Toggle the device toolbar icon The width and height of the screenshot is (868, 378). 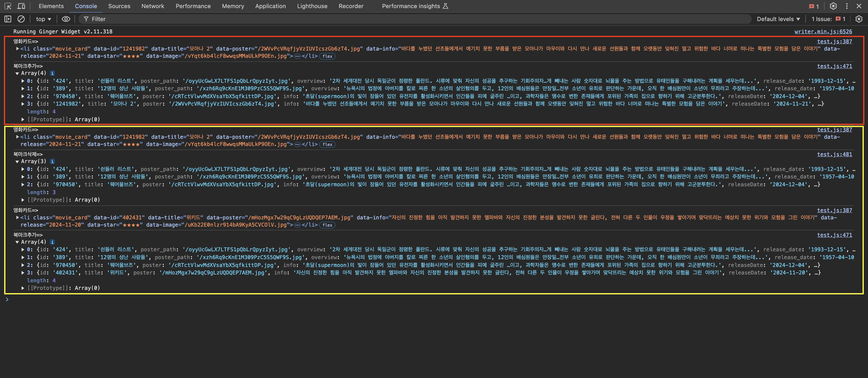[21, 6]
